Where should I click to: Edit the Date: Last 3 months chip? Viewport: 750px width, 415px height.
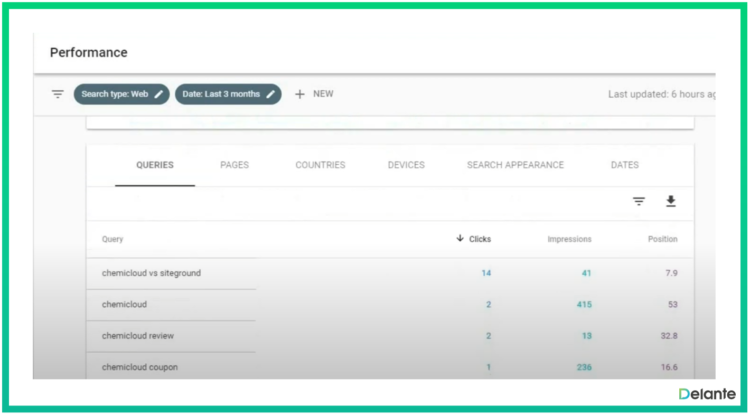coord(228,94)
